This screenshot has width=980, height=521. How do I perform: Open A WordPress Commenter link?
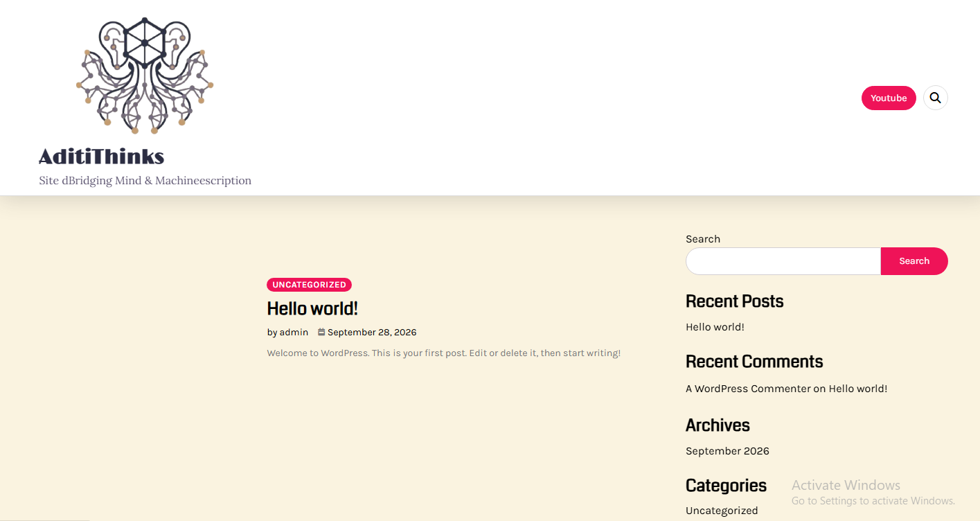click(748, 389)
